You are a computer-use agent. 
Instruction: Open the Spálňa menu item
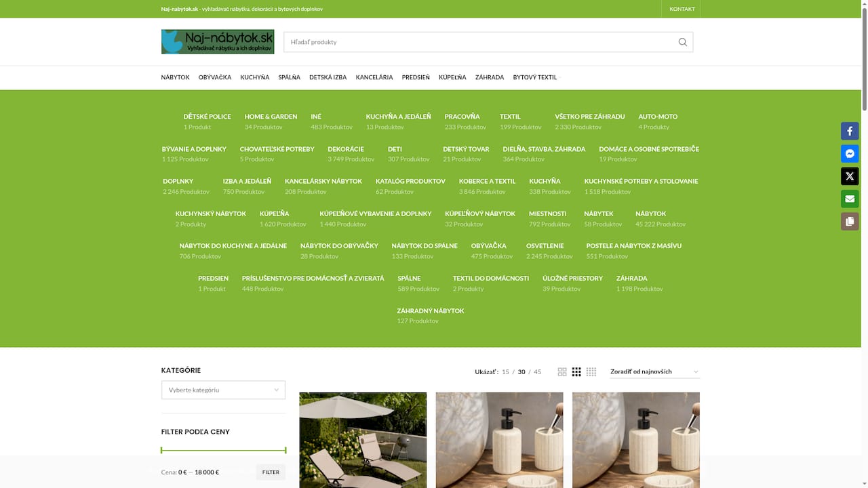tap(289, 77)
